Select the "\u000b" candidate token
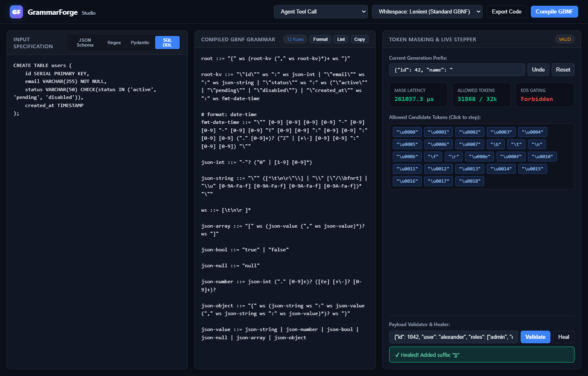Viewport: 588px width, 376px height. tap(407, 157)
